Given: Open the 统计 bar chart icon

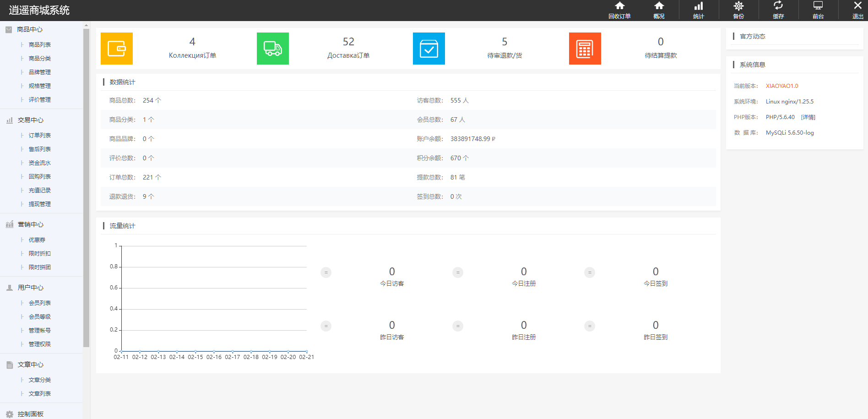Looking at the screenshot, I should point(699,6).
